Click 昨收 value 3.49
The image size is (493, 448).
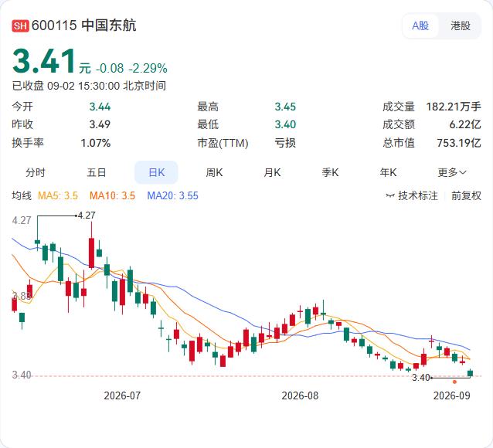[100, 124]
